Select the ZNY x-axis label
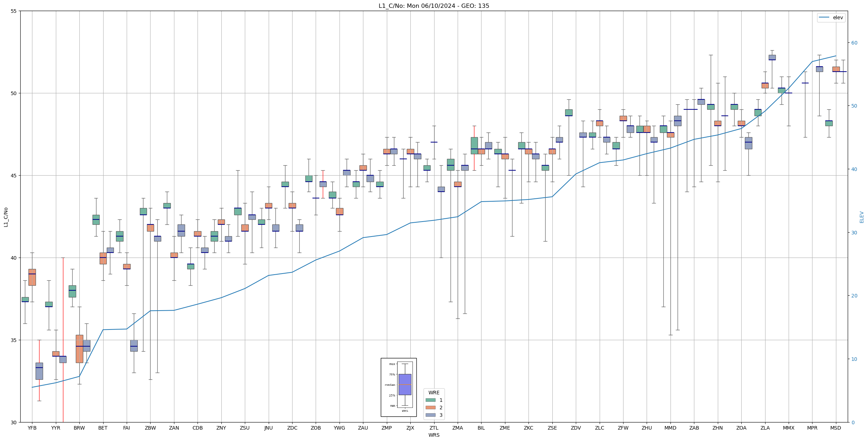Screen dimensions: 868x441 pos(221,428)
